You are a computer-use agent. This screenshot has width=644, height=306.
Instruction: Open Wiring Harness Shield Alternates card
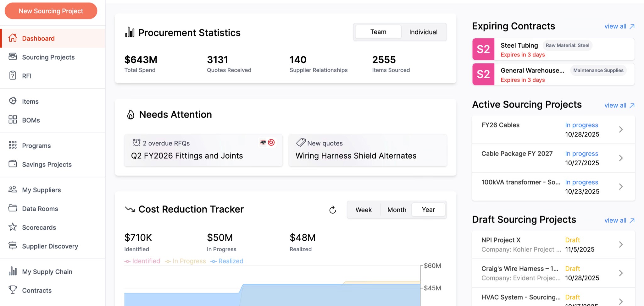(368, 150)
